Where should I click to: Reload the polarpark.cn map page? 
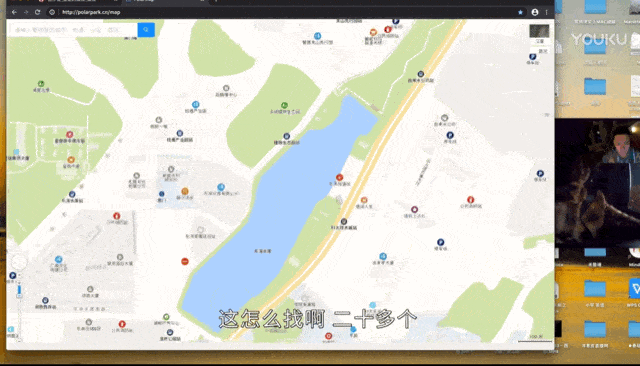(x=38, y=12)
